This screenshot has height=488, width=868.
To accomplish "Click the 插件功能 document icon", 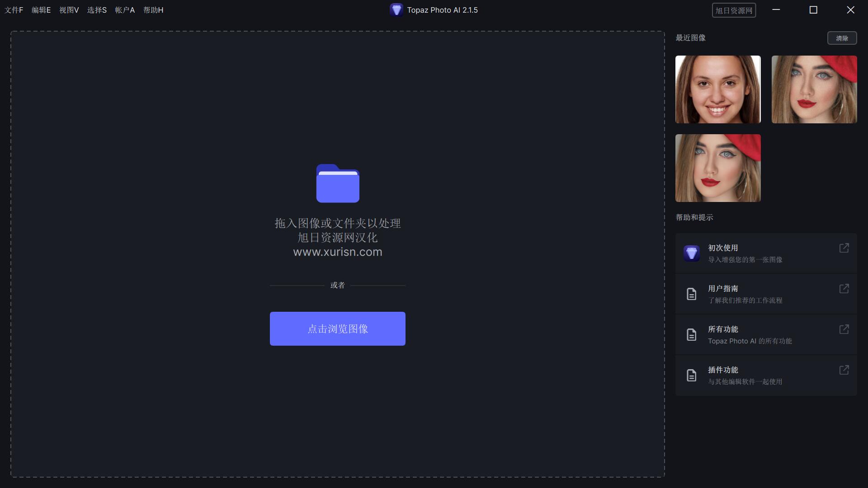I will pyautogui.click(x=692, y=375).
